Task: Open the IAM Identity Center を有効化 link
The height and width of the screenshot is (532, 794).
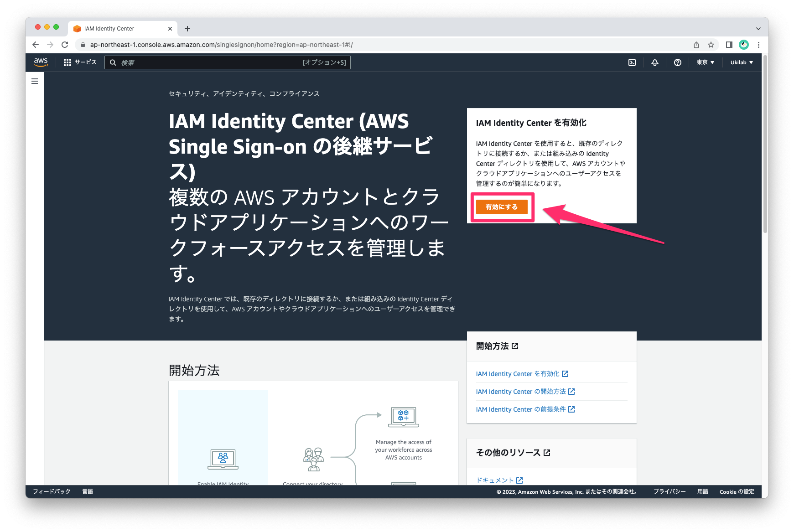Action: 522,374
